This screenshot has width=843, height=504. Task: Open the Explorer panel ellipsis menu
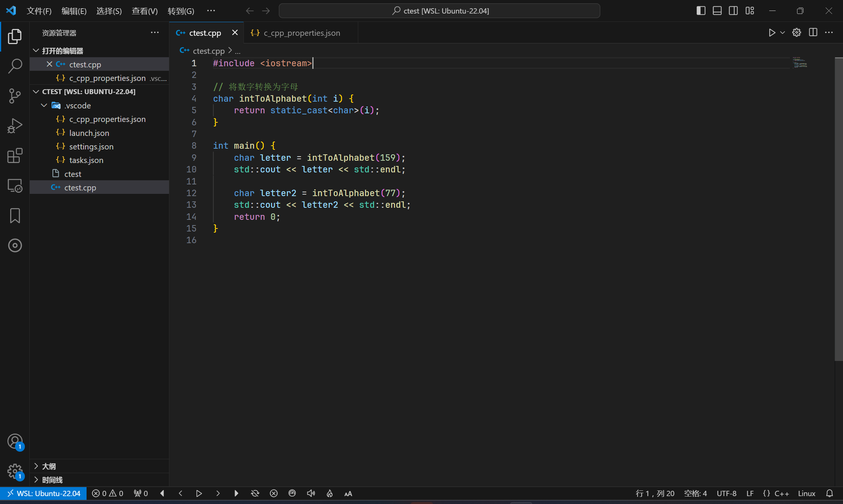(155, 33)
